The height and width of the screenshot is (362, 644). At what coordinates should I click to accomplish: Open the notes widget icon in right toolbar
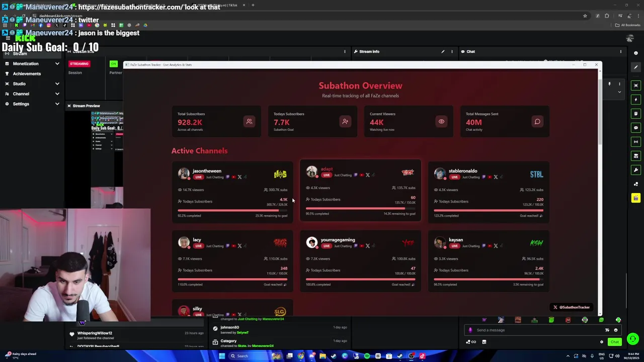[636, 114]
